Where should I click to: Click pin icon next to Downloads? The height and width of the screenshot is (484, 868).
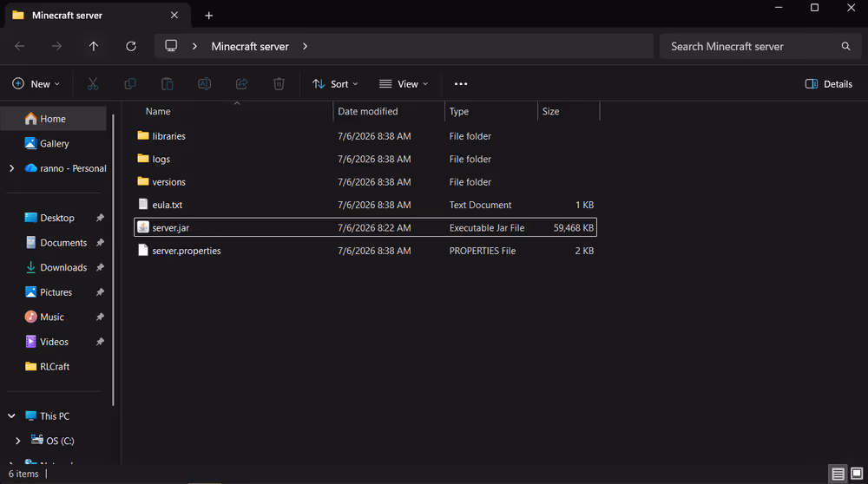[x=100, y=267]
